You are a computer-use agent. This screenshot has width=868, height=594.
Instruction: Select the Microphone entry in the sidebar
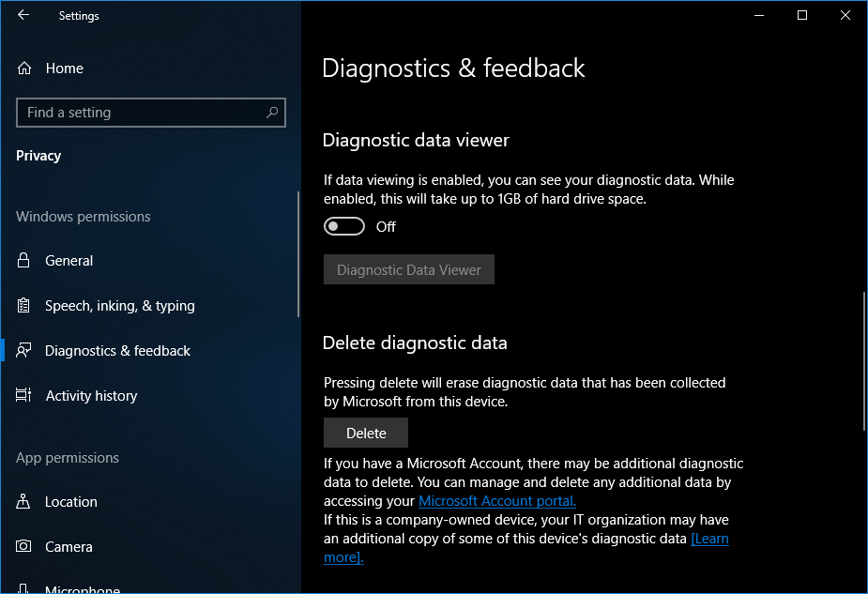click(82, 589)
